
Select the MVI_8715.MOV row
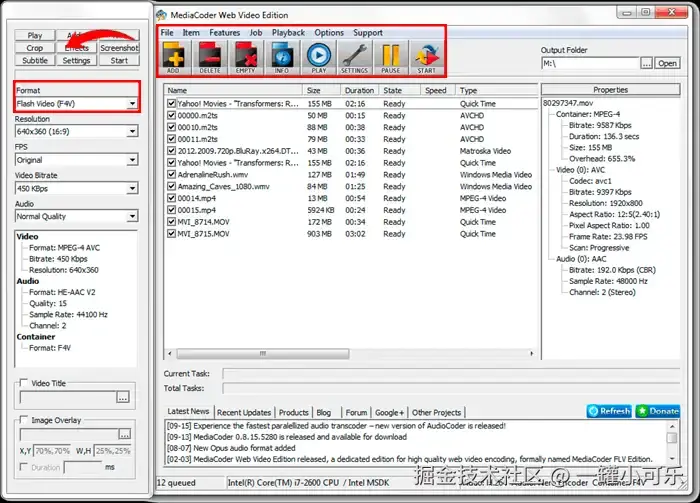coord(351,233)
